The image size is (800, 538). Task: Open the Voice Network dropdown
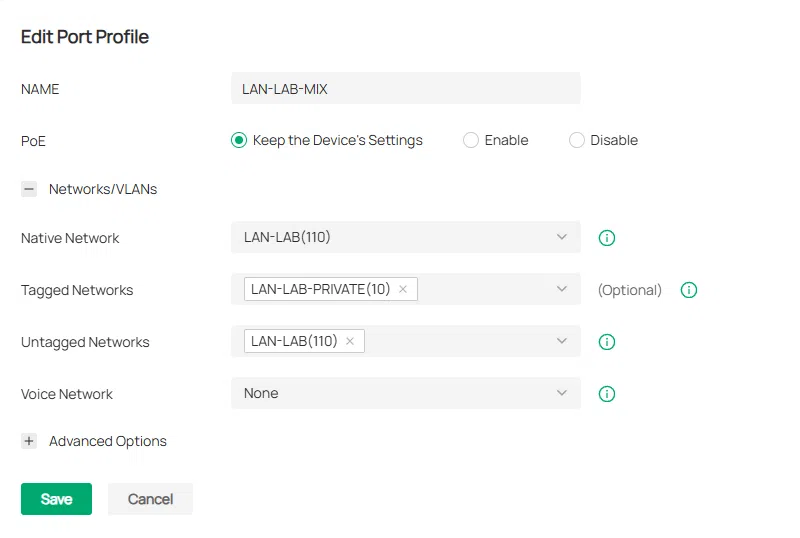point(405,393)
